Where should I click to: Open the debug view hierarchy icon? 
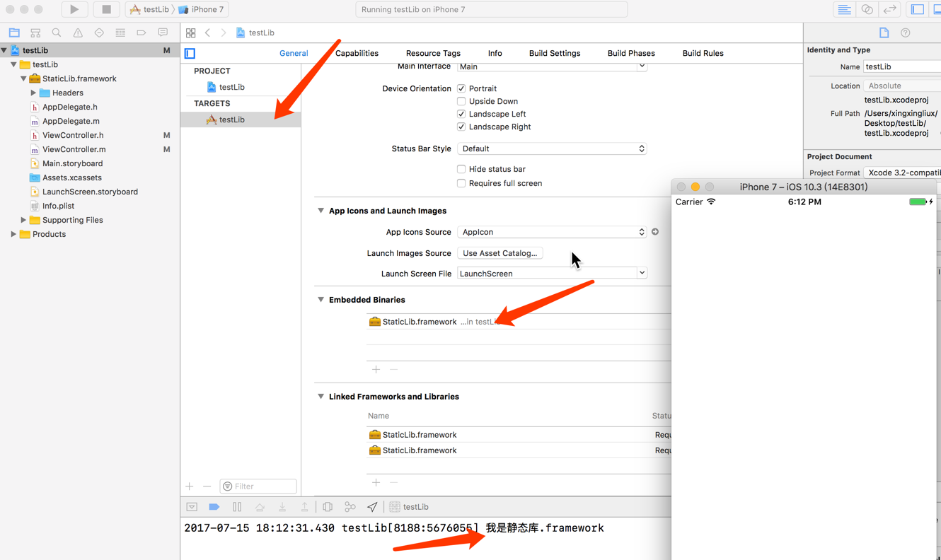(328, 507)
